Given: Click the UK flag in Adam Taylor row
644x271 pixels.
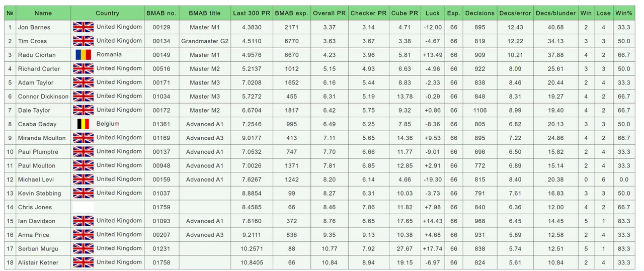Looking at the screenshot, I should coord(84,82).
